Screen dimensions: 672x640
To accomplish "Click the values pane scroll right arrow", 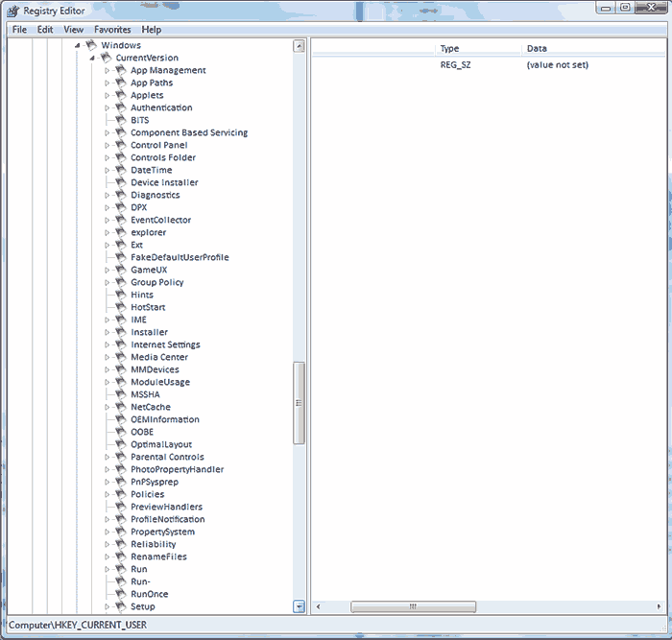I will (x=659, y=606).
